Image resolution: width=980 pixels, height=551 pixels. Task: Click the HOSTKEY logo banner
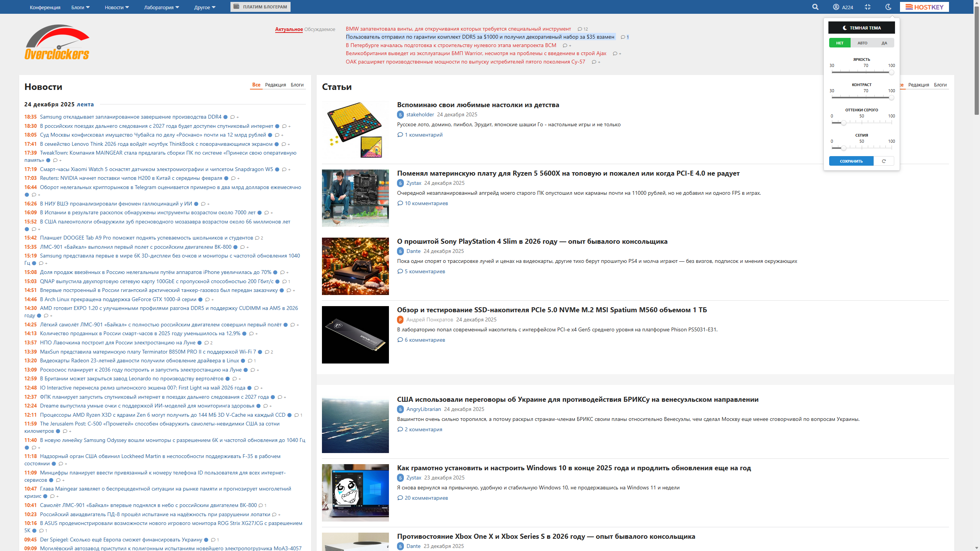pos(924,7)
